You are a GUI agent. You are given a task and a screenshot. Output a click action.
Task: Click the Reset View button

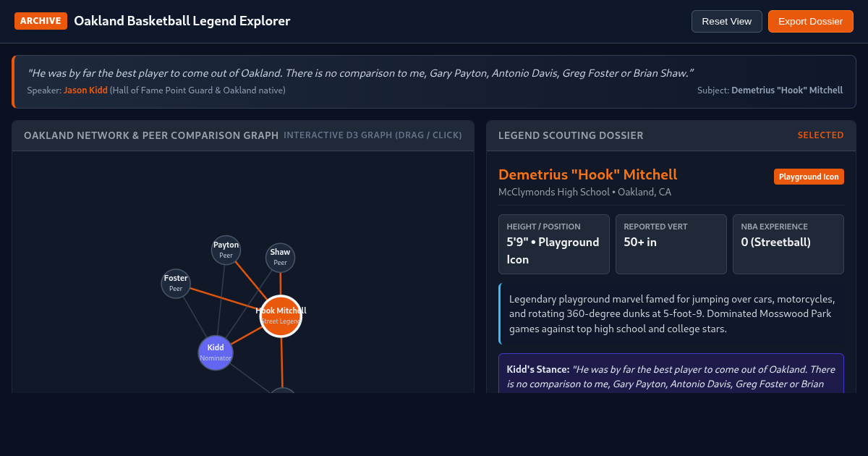[x=726, y=21]
